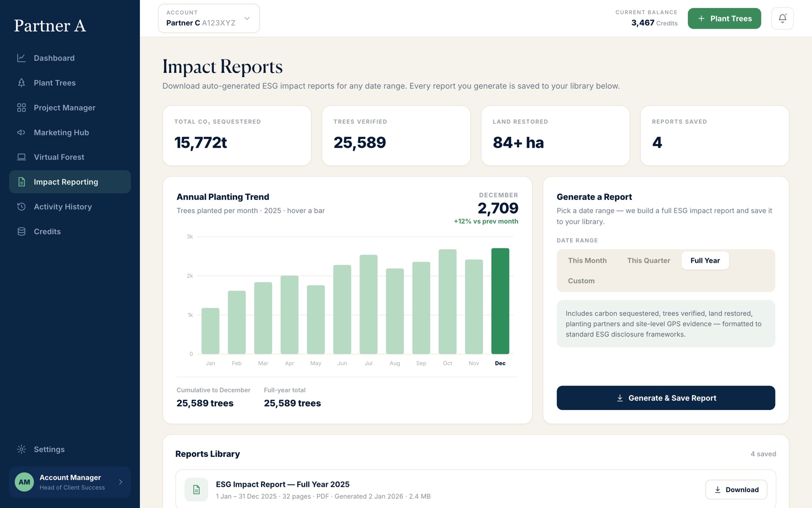Image resolution: width=812 pixels, height=508 pixels.
Task: Click the Total CO₂ Sequestered card
Action: click(237, 135)
